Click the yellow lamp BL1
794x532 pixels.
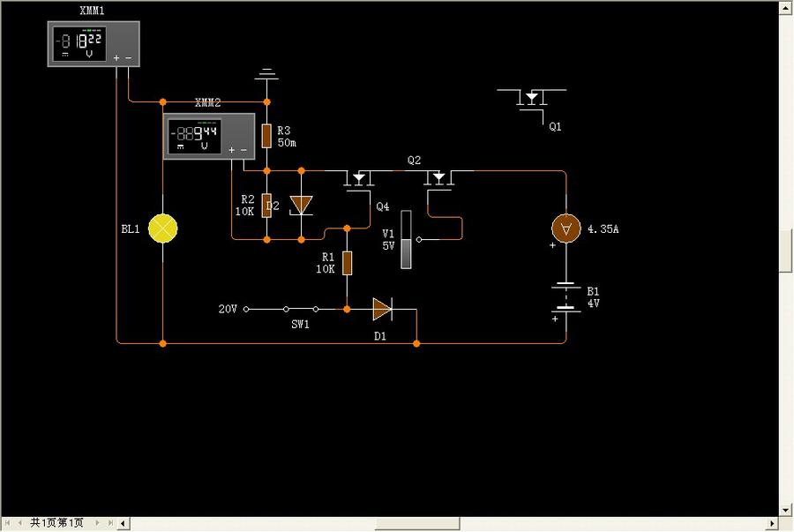coord(163,229)
